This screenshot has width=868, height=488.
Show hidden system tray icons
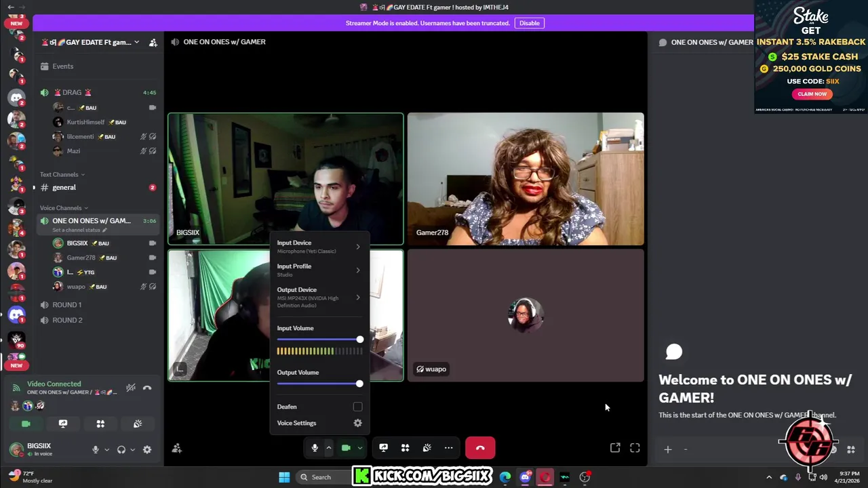point(769,477)
